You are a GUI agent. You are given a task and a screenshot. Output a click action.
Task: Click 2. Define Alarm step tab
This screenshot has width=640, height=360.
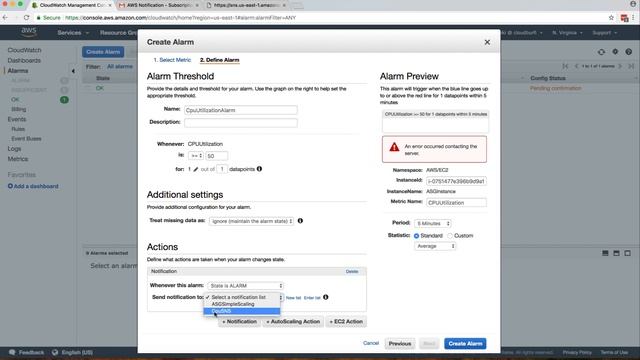[220, 60]
